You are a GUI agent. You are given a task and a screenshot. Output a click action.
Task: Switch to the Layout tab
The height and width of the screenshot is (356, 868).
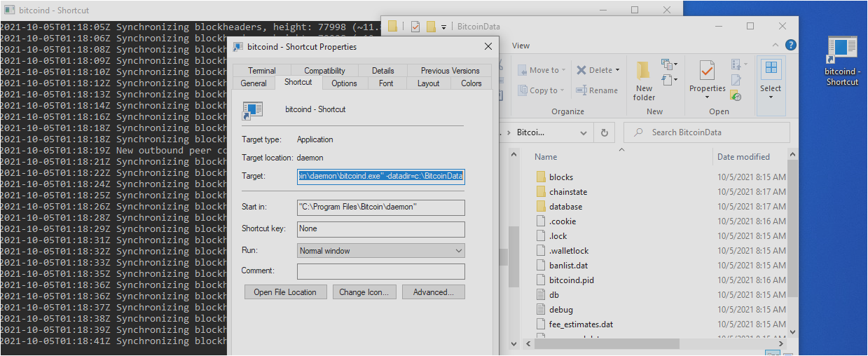point(428,83)
